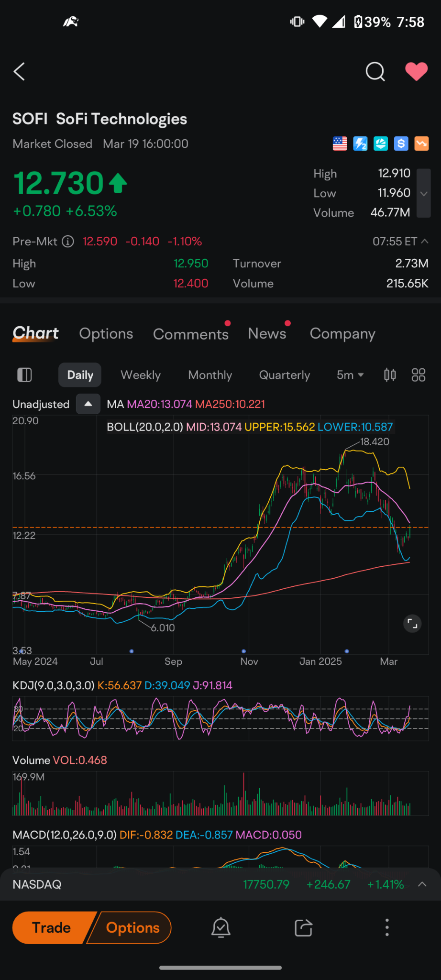Tap the 18.420 high price label
This screenshot has width=441, height=980.
click(375, 441)
